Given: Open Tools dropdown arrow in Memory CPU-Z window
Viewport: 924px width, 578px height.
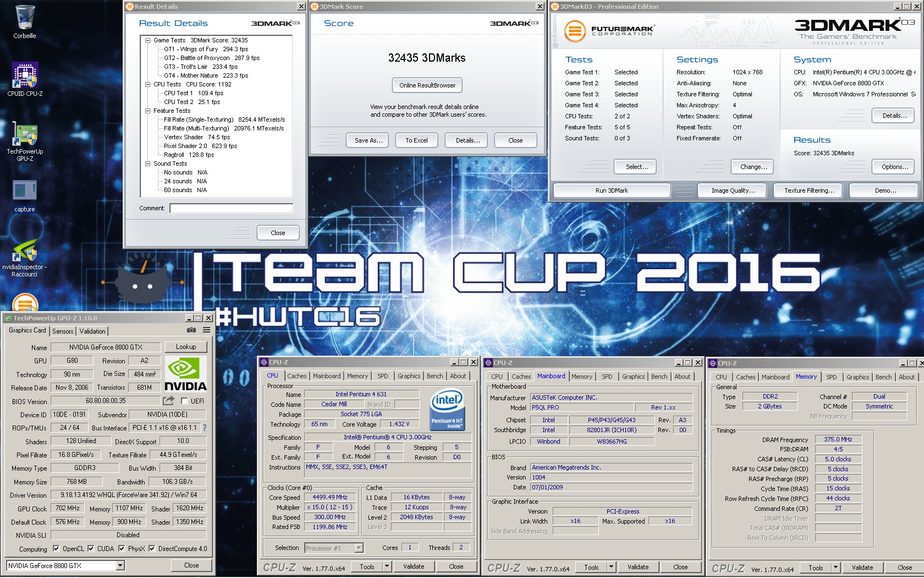Looking at the screenshot, I should click(x=835, y=568).
